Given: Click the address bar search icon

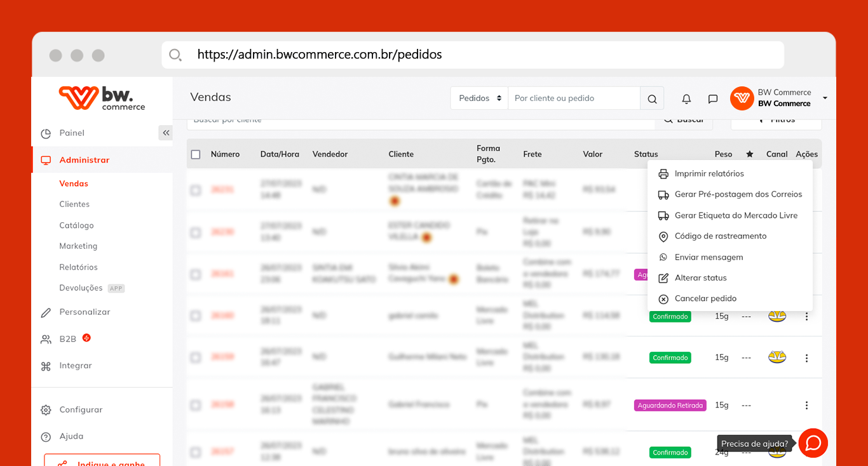Looking at the screenshot, I should coord(175,55).
